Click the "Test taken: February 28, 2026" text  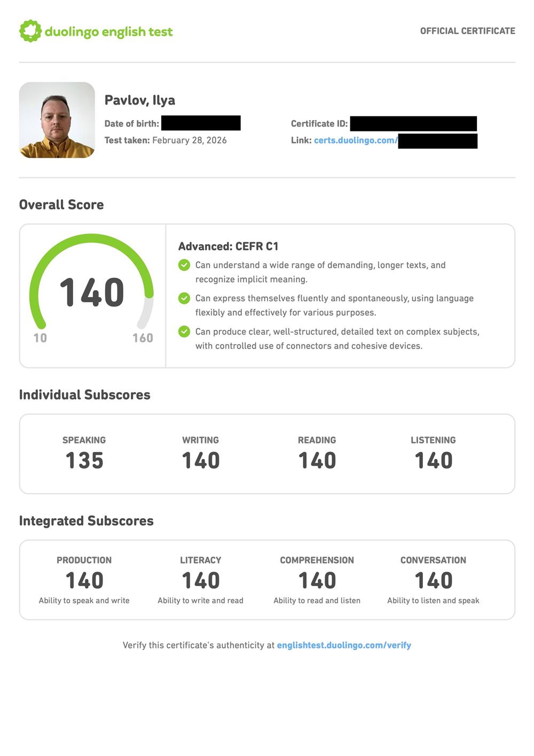[x=166, y=141]
